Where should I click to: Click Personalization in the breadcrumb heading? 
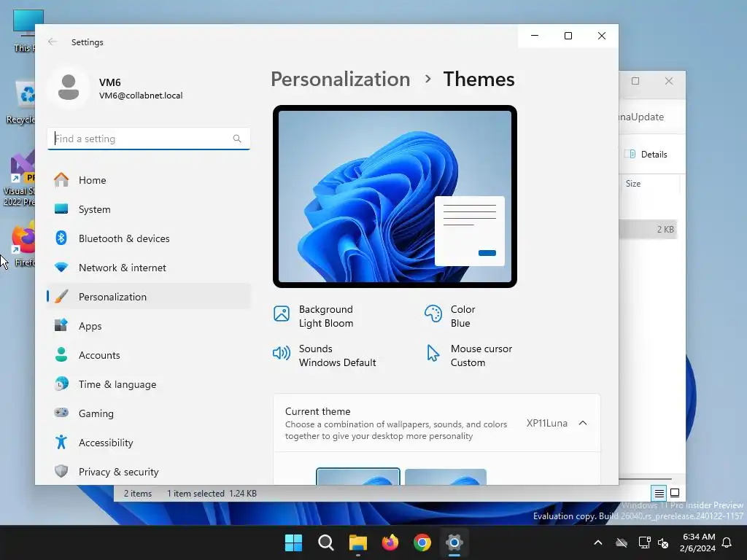pyautogui.click(x=340, y=79)
